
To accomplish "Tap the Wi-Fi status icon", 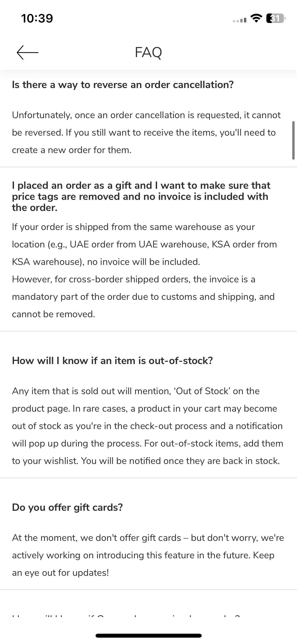I will [x=256, y=18].
